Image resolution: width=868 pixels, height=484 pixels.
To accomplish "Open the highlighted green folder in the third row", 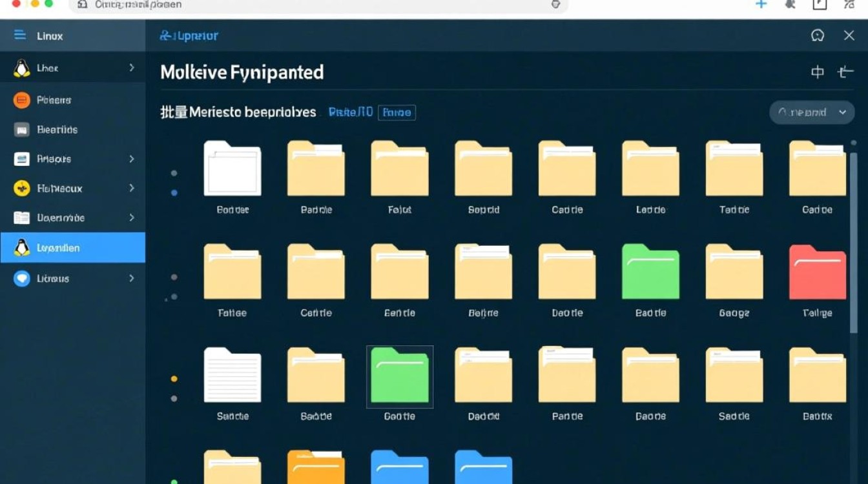I will (x=400, y=376).
